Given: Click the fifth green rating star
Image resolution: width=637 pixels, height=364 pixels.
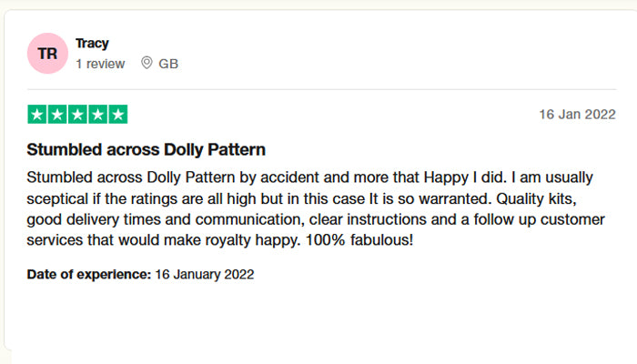Looking at the screenshot, I should (x=117, y=115).
